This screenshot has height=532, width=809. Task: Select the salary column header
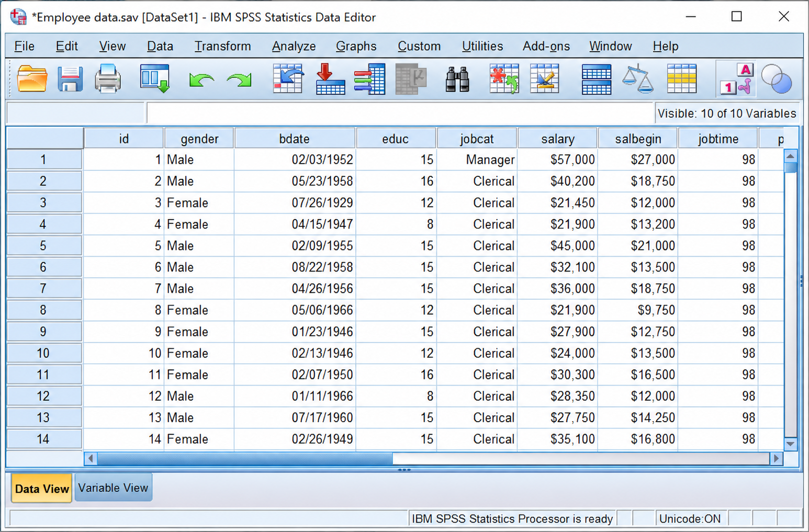(557, 139)
